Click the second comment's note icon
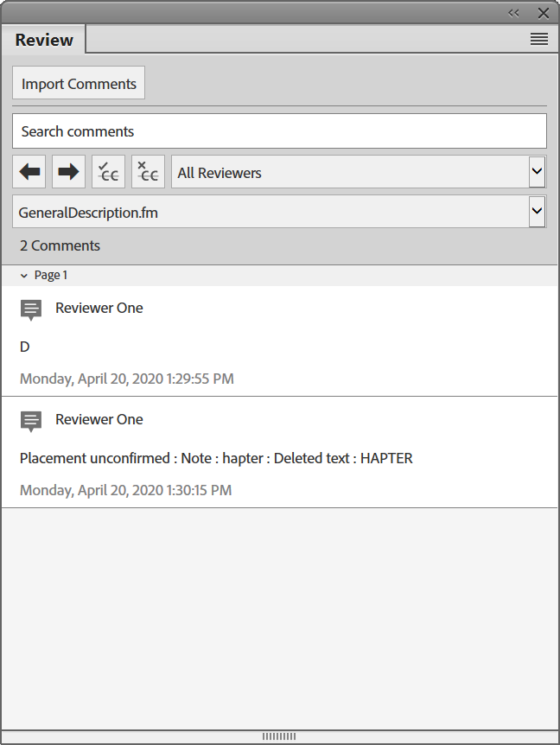 tap(31, 421)
